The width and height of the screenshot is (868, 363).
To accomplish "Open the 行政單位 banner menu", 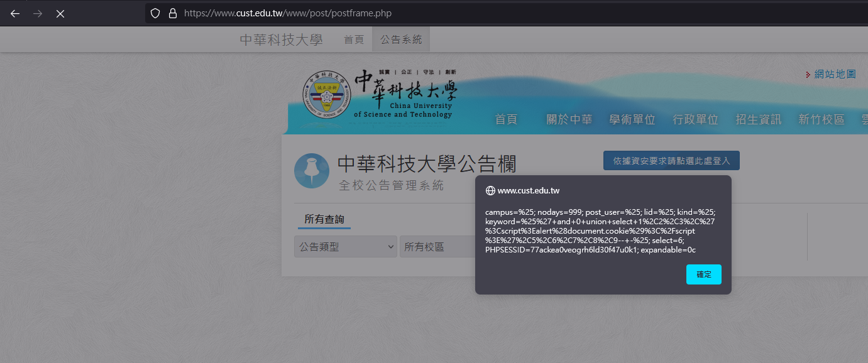I will 695,119.
